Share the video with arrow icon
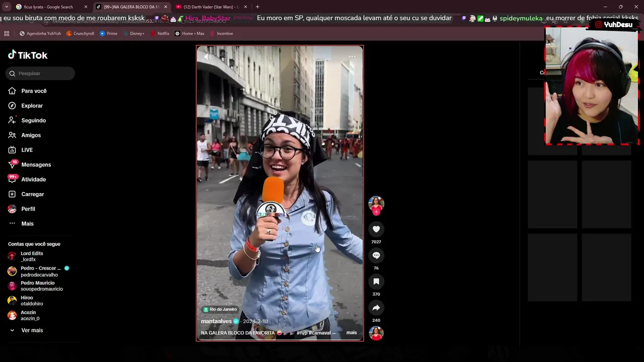 376,308
